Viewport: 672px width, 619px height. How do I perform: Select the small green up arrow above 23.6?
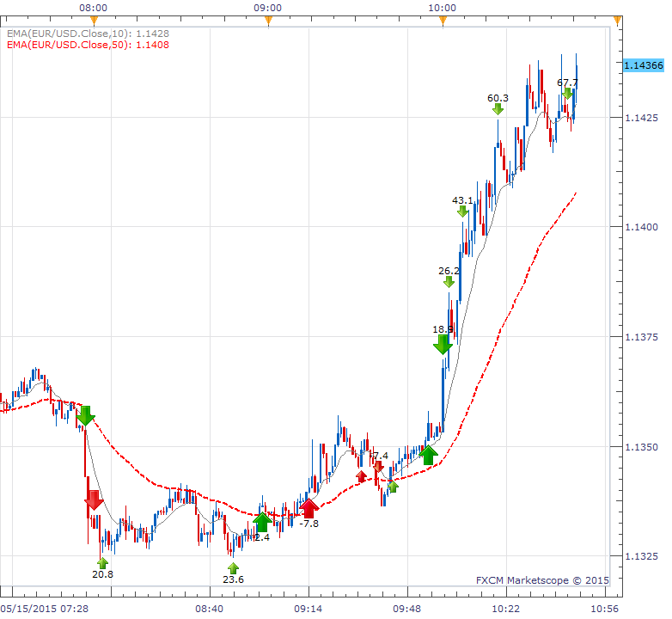click(233, 568)
